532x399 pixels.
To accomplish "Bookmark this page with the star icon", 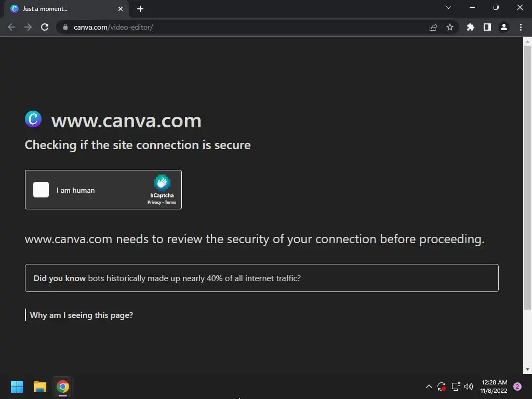I will click(450, 27).
